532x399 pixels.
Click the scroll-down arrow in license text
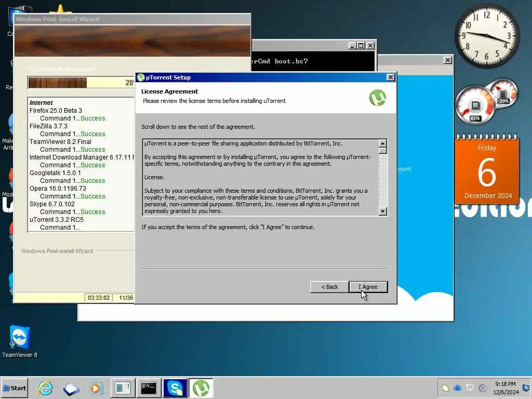pos(383,211)
